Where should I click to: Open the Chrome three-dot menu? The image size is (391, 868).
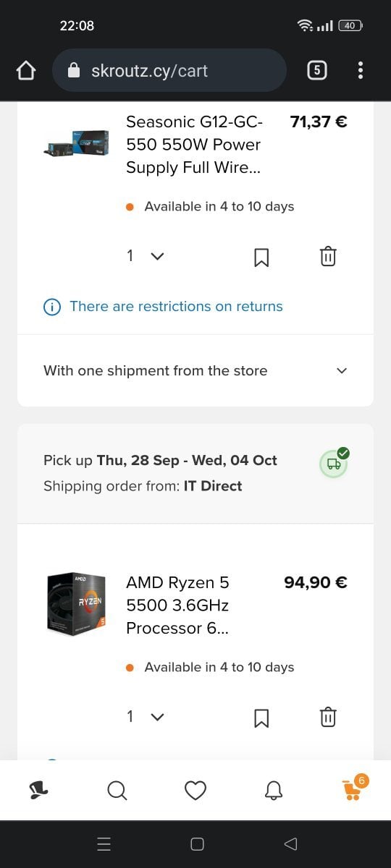tap(361, 70)
